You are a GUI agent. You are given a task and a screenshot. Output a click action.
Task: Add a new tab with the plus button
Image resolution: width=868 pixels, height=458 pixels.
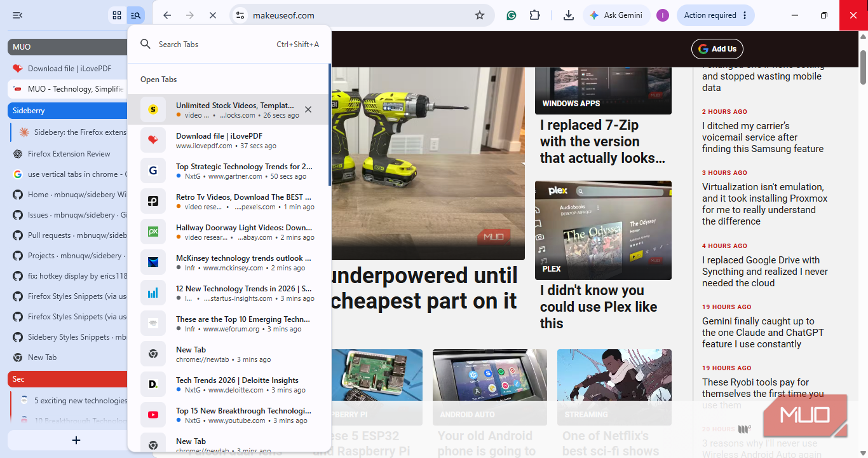tap(76, 440)
